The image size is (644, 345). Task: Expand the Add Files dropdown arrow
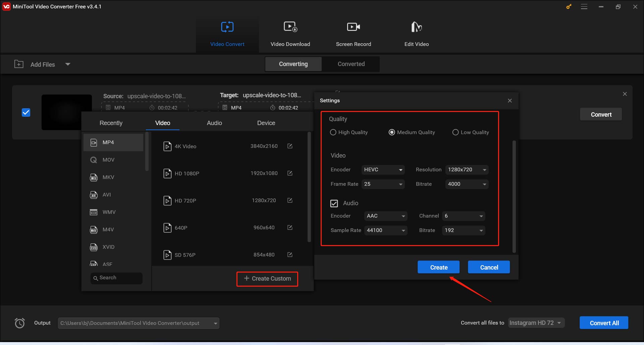point(68,64)
